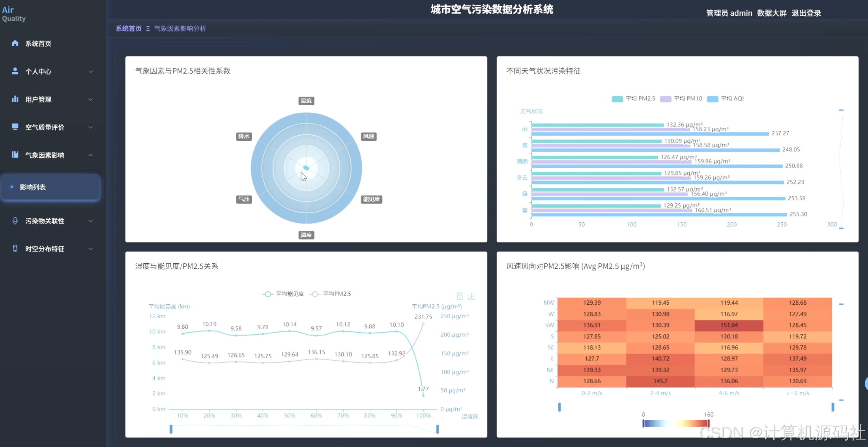Image resolution: width=868 pixels, height=447 pixels.
Task: Click heatmap vertical zoom top handle
Action: [x=841, y=304]
